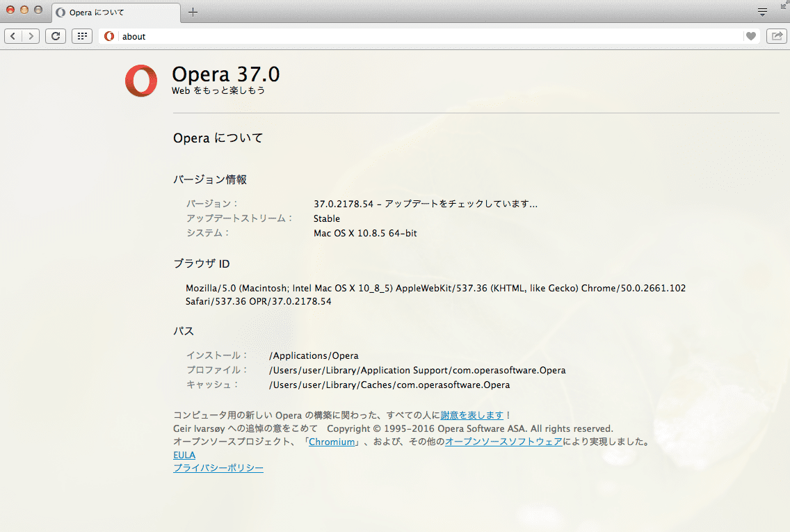Click the user agent string starting "Mozilla/5.0"

(x=435, y=295)
